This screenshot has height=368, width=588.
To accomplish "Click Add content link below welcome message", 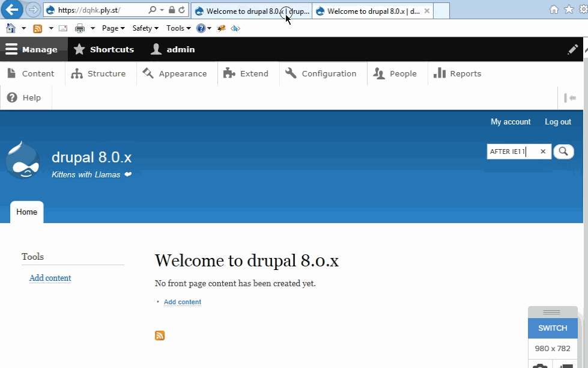I will click(x=182, y=302).
